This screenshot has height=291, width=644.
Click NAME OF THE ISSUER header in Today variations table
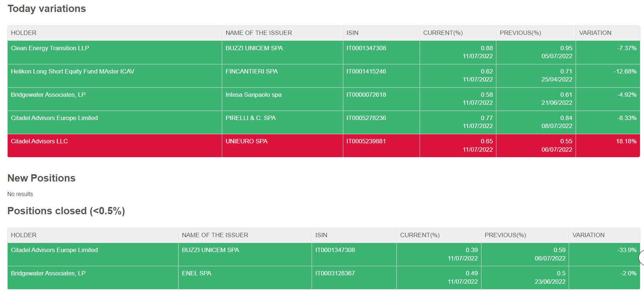pyautogui.click(x=259, y=33)
